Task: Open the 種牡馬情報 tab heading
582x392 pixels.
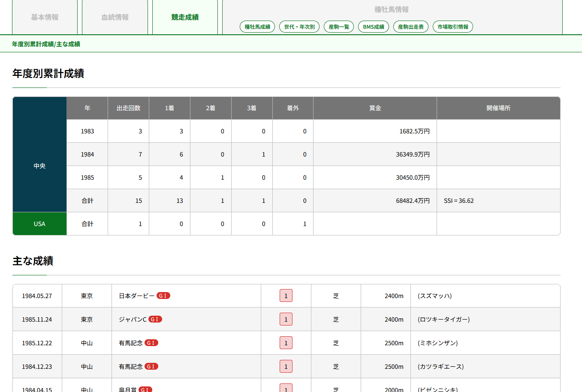Action: point(392,9)
